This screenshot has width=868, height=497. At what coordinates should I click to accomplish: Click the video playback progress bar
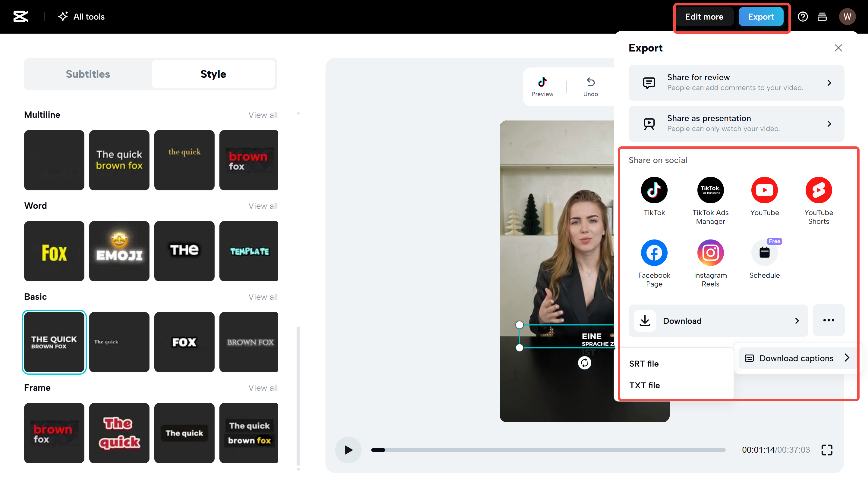pos(546,450)
